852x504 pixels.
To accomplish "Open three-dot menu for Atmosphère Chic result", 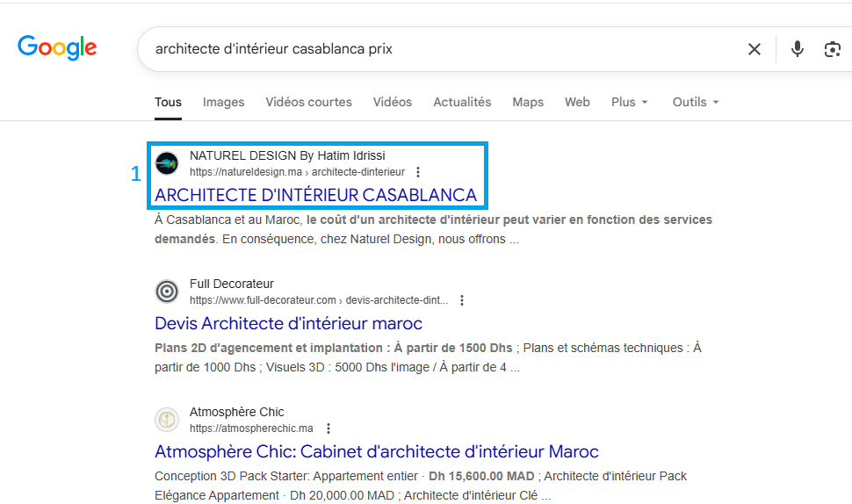I will [328, 428].
